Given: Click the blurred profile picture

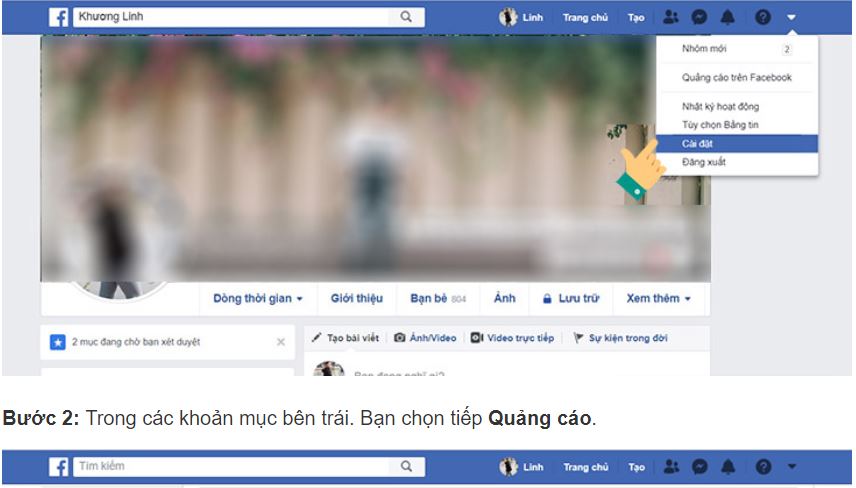Looking at the screenshot, I should point(119,235).
